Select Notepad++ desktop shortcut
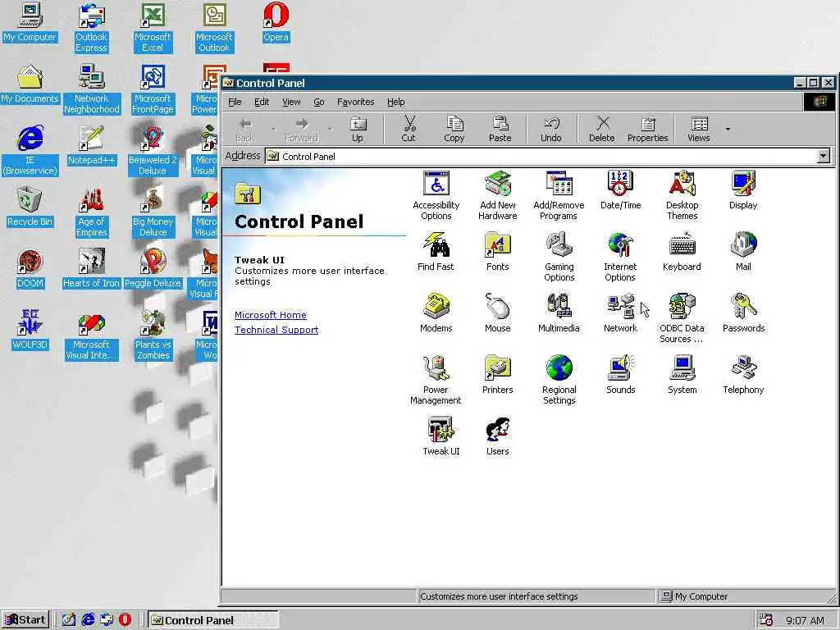This screenshot has width=840, height=630. [x=91, y=146]
